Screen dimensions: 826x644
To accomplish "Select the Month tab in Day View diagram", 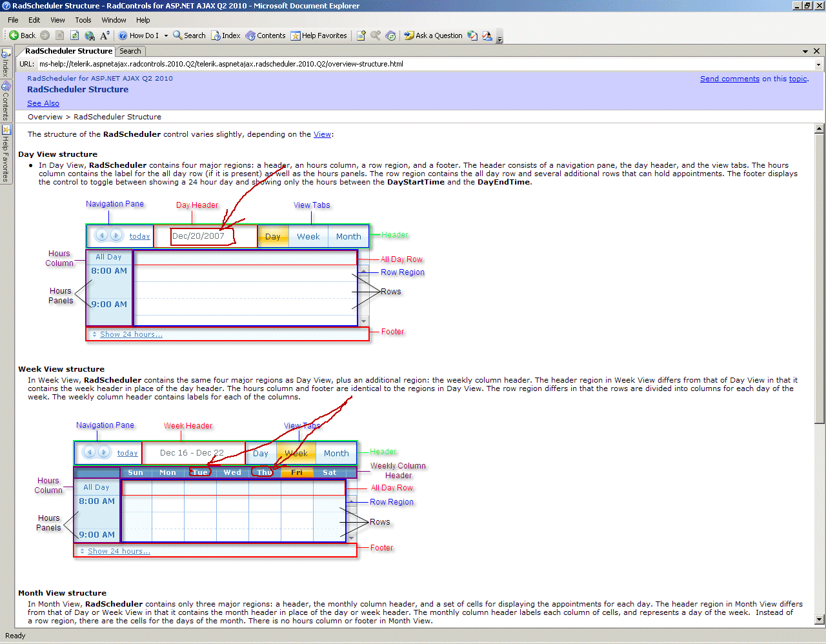I will click(348, 236).
